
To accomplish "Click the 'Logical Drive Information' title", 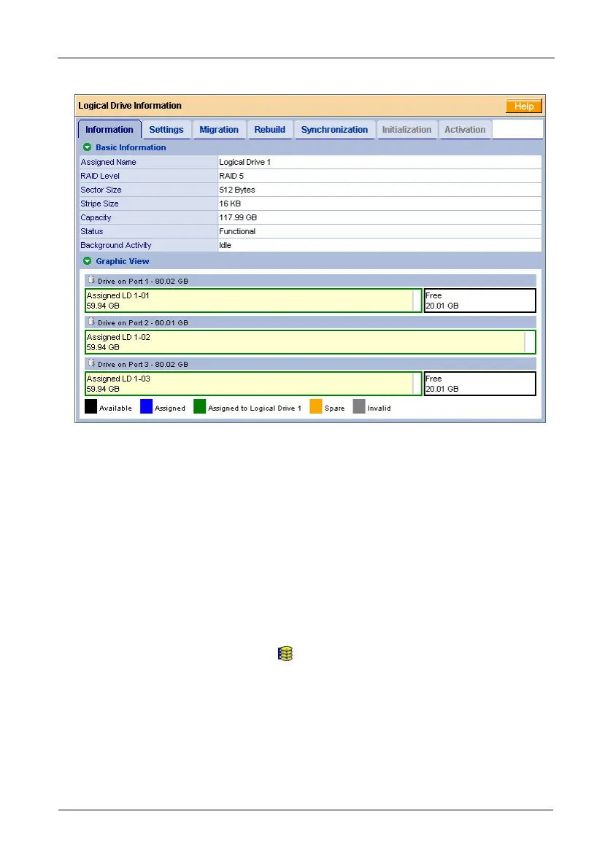I will [130, 106].
